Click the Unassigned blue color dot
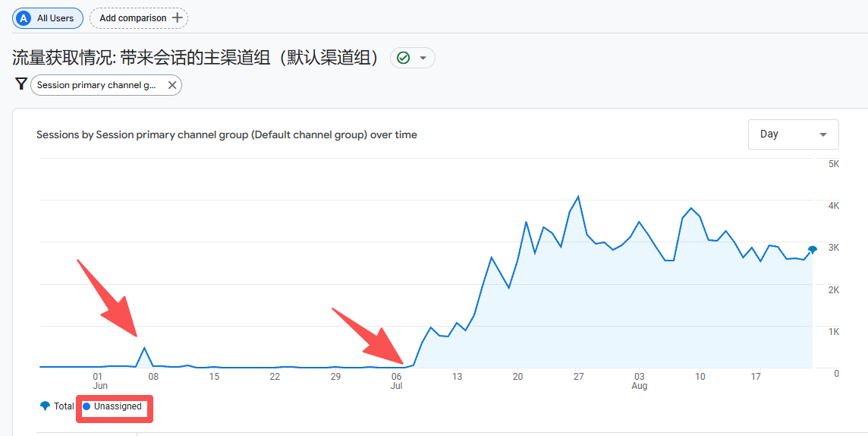This screenshot has width=868, height=436. point(86,406)
